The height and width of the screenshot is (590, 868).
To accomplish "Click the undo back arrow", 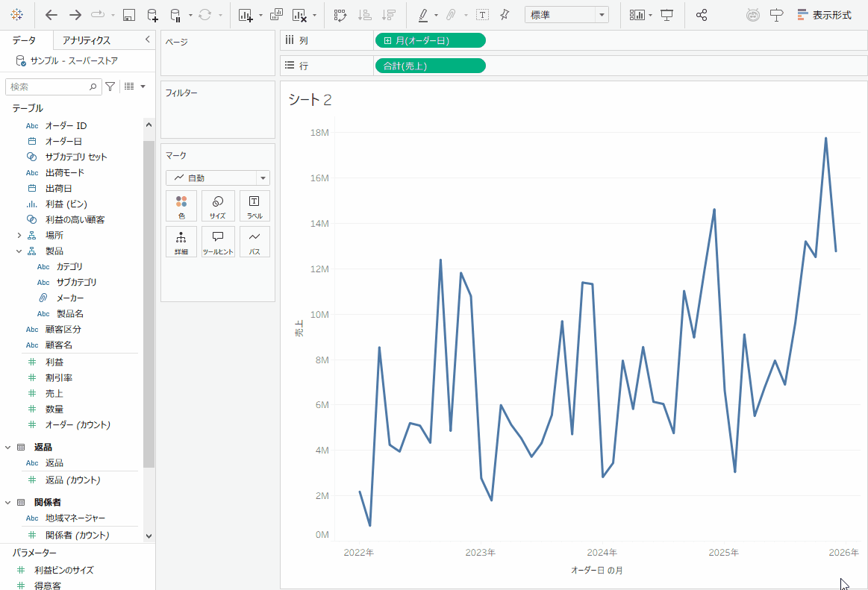I will coord(51,15).
